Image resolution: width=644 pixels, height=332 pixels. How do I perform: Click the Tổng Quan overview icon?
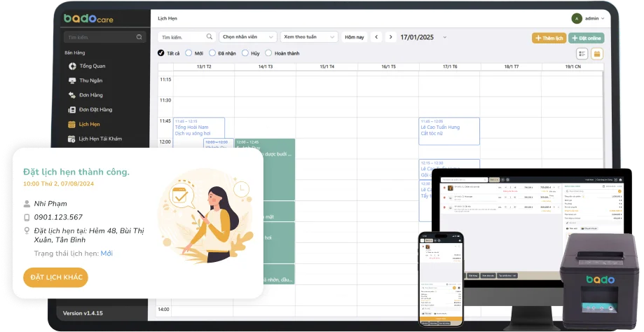click(72, 66)
